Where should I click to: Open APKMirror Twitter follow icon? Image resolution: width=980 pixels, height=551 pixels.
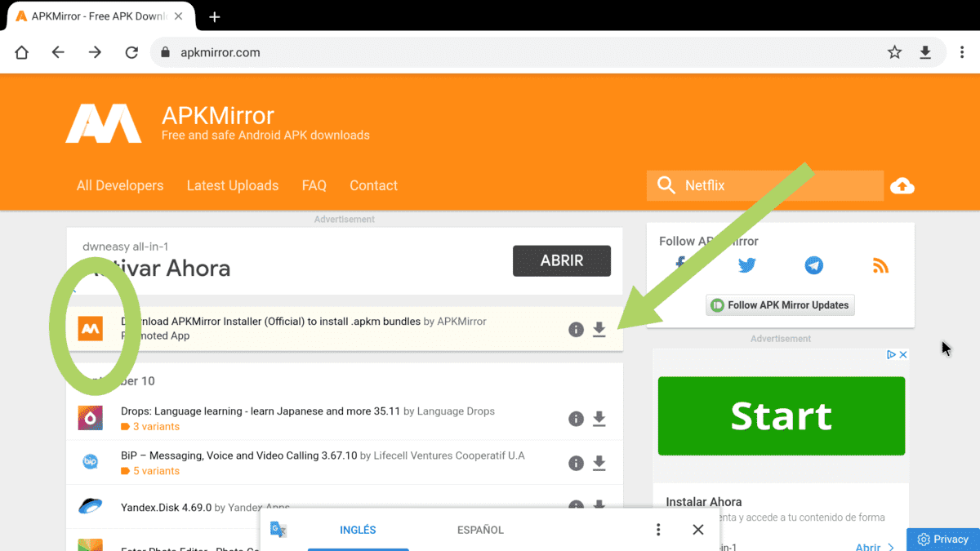pyautogui.click(x=747, y=265)
